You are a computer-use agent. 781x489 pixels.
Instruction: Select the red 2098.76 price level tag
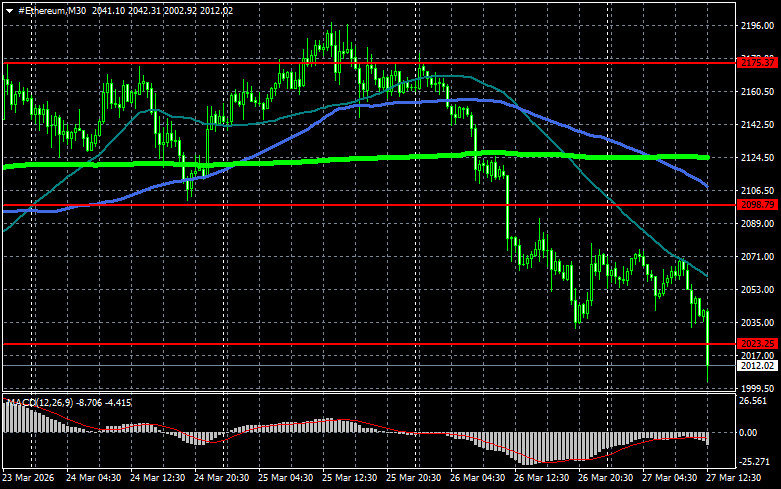pos(756,204)
